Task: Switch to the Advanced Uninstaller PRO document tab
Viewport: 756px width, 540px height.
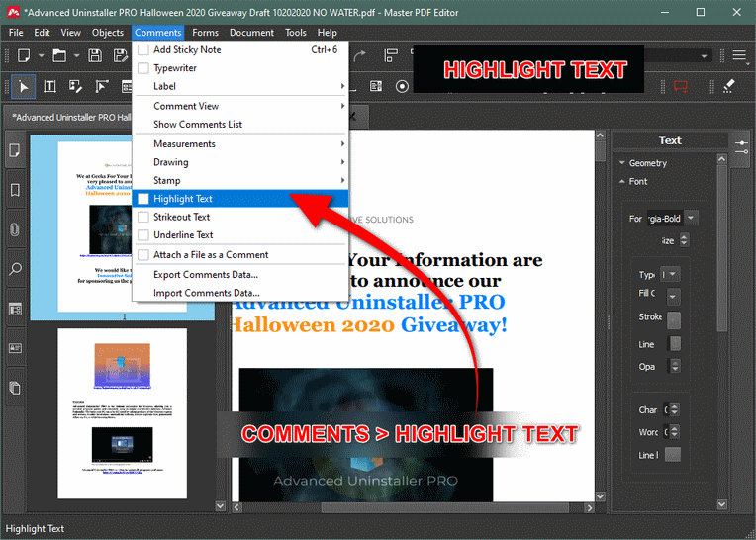Action: [x=71, y=117]
